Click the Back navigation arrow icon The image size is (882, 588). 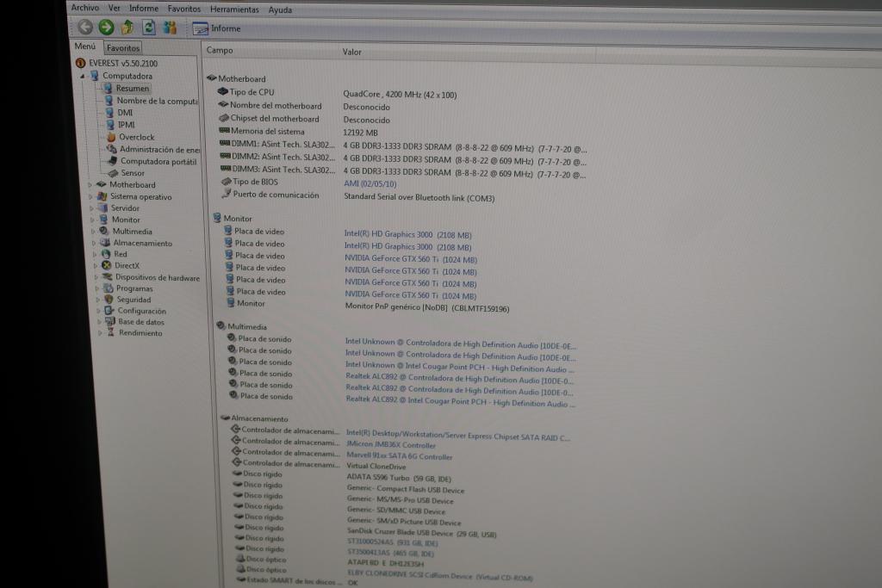[x=85, y=27]
